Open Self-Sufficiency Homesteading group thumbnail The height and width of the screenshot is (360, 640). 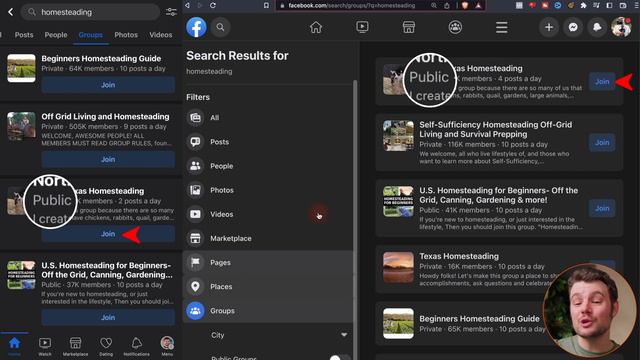click(398, 135)
